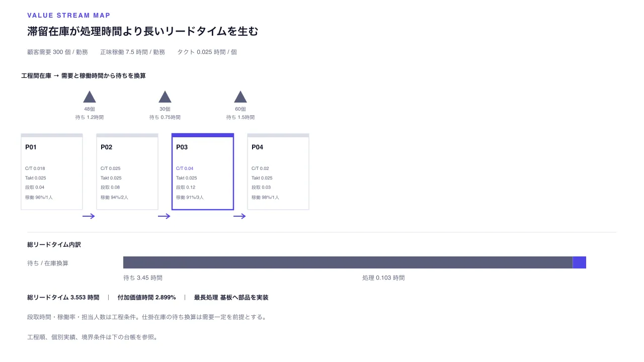Click the 付加価値時間 2.899% summary
The image size is (644, 362).
(x=146, y=298)
